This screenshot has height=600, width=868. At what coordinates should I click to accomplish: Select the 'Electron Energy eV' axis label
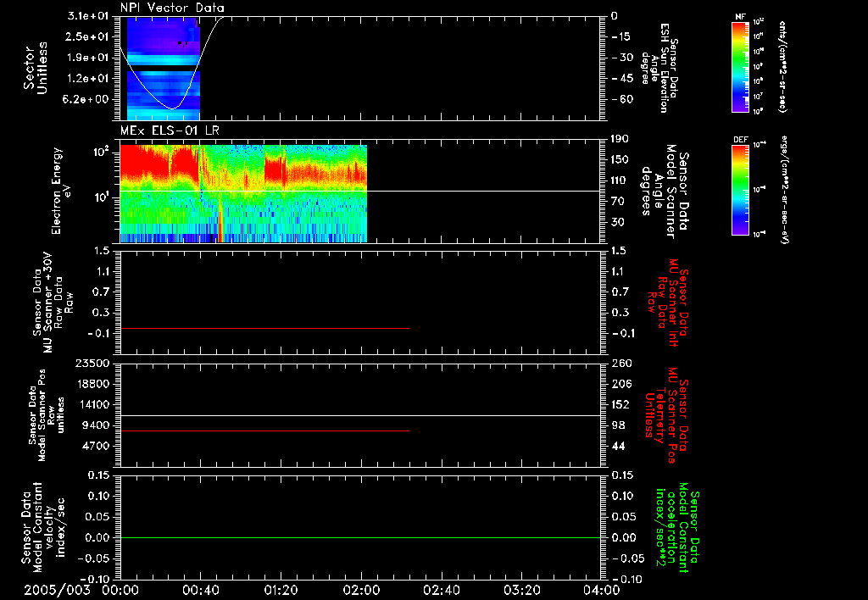(61, 191)
